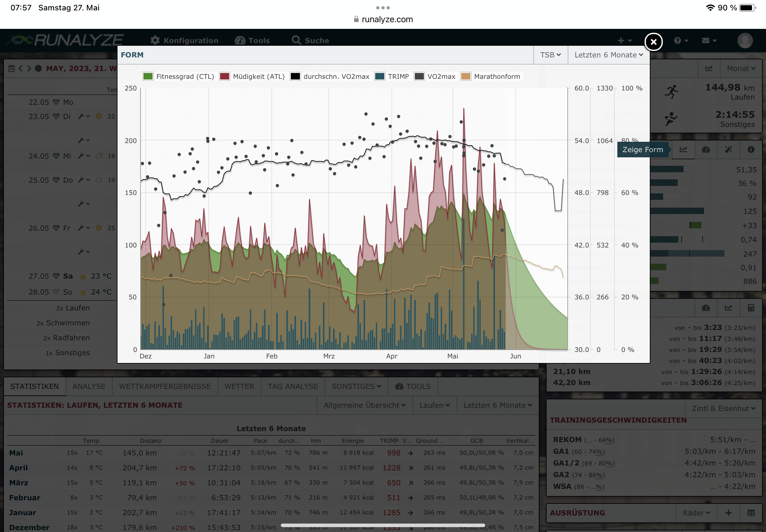Click the magic wand icon in calculations panel
The width and height of the screenshot is (766, 532).
pos(728,150)
